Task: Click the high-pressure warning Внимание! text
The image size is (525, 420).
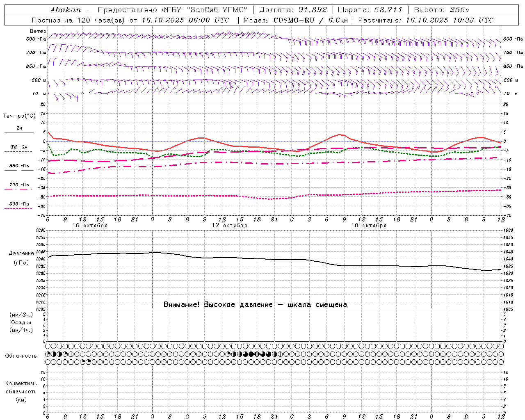Action: coord(255,304)
